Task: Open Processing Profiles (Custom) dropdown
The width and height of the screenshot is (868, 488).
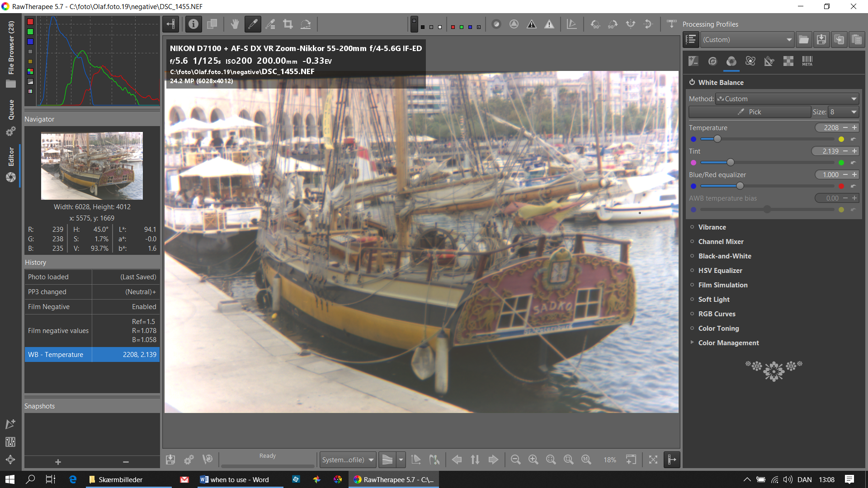Action: pyautogui.click(x=747, y=40)
